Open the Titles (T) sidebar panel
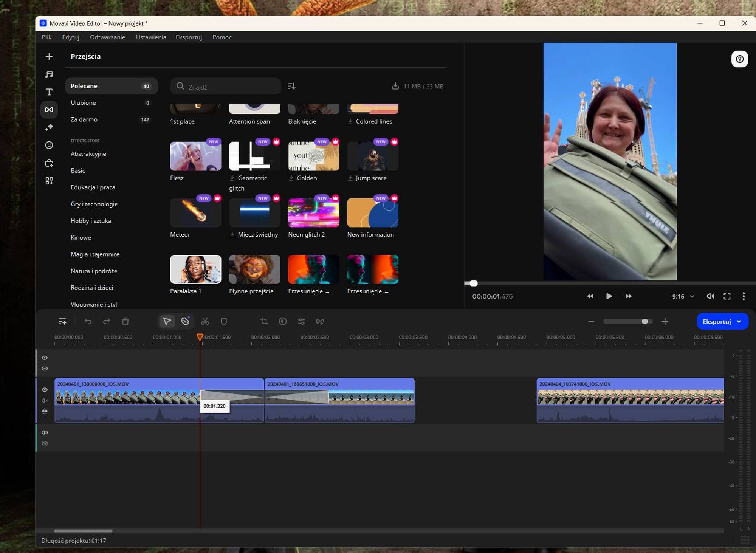The image size is (756, 553). click(49, 92)
